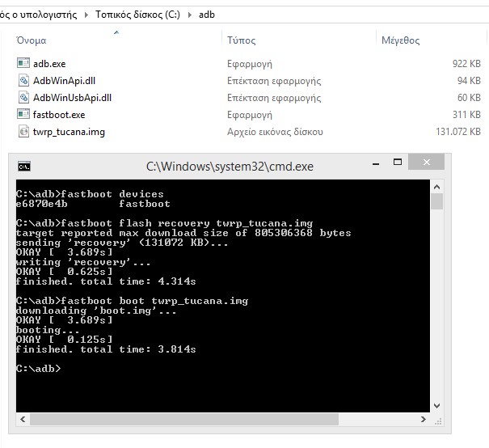Expand the arrow after υπολογιστής breadcrumb
489x448 pixels.
click(86, 15)
